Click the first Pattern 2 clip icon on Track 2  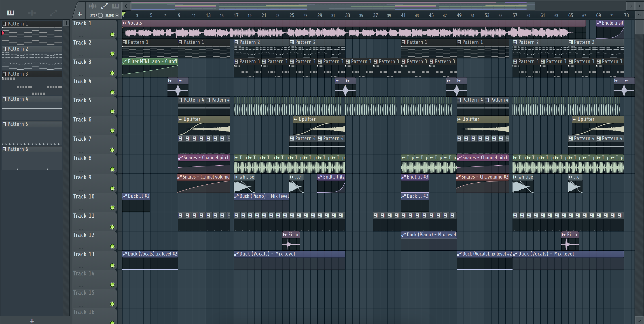(x=236, y=42)
